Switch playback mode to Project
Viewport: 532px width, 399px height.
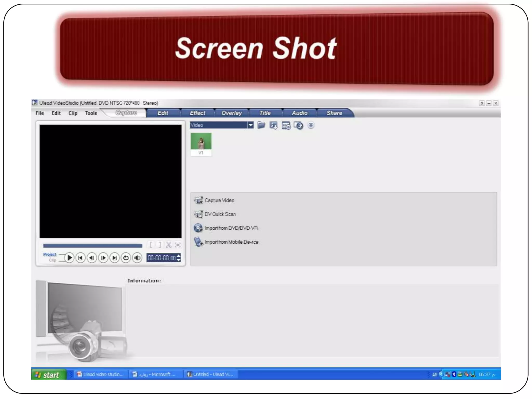pos(50,254)
